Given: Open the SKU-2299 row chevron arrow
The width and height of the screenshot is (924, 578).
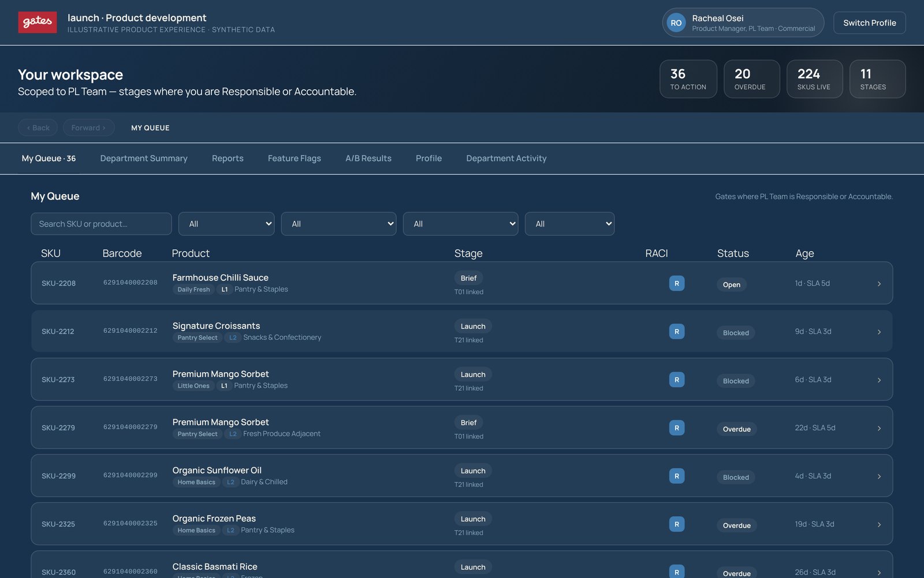Looking at the screenshot, I should pyautogui.click(x=879, y=476).
